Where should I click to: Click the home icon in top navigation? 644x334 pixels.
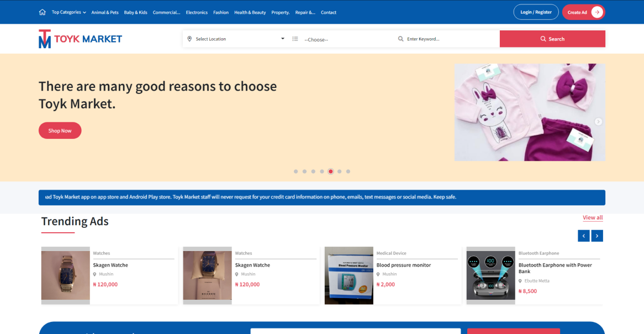point(43,12)
